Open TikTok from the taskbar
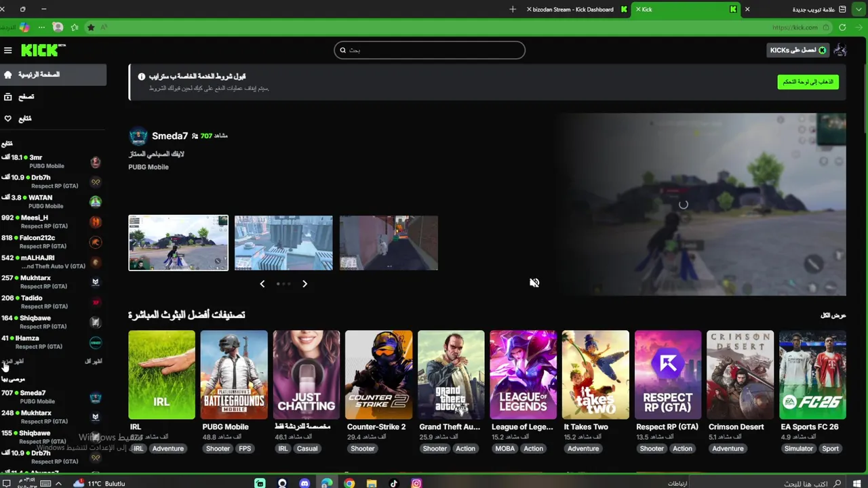 (x=394, y=483)
